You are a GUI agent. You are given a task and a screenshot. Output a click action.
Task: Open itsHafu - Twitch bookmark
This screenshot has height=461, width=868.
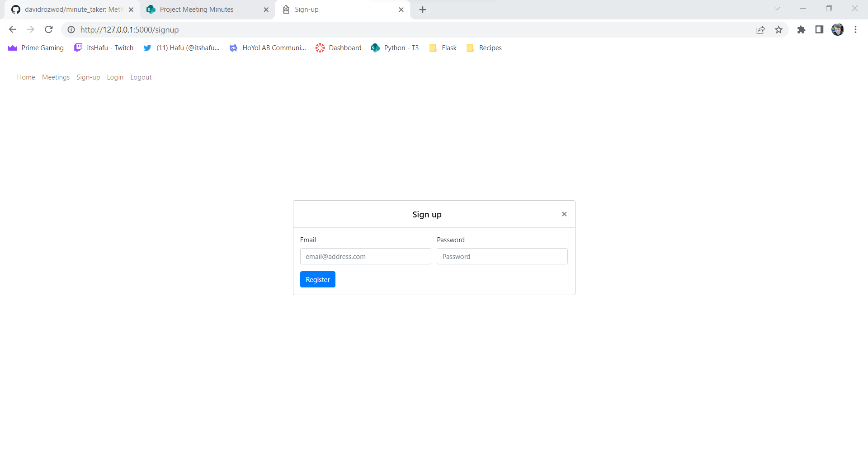click(x=104, y=48)
